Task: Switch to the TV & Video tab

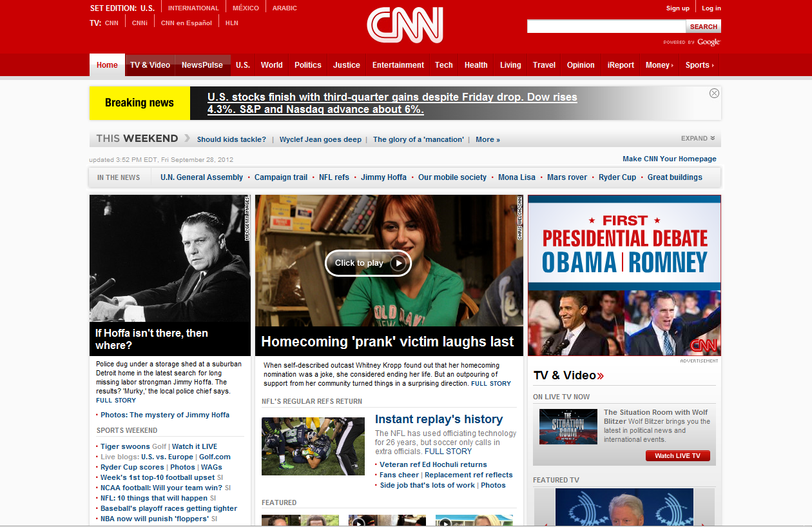Action: pyautogui.click(x=150, y=65)
